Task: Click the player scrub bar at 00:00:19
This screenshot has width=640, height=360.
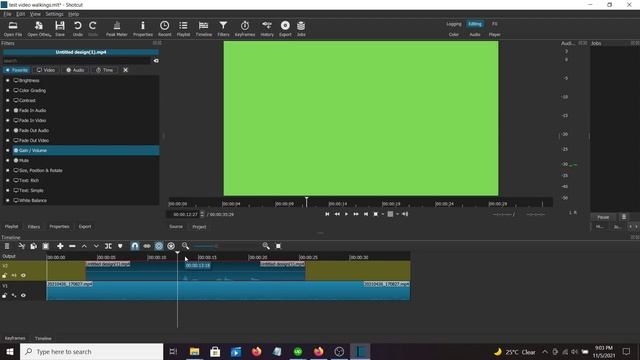Action: pyautogui.click(x=391, y=203)
